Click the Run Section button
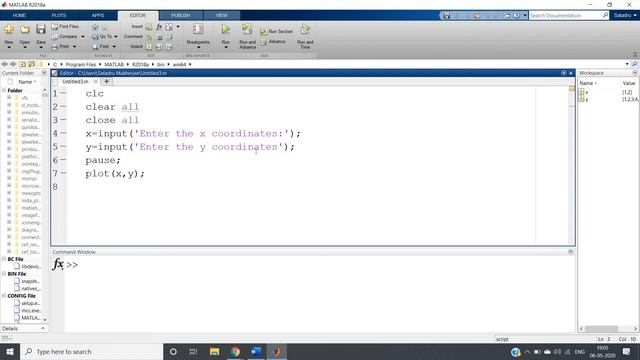This screenshot has width=640, height=360. click(x=277, y=31)
